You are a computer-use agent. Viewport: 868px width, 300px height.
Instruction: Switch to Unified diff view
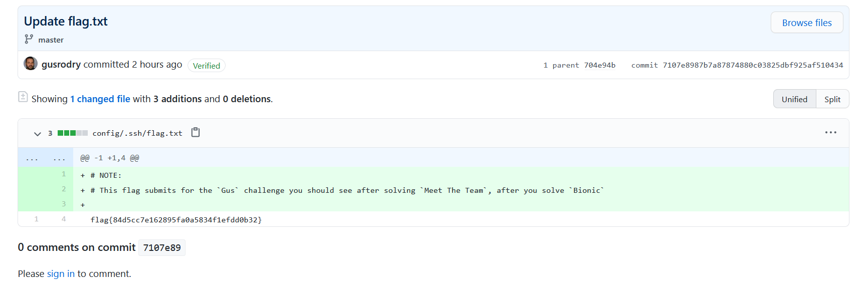(795, 99)
